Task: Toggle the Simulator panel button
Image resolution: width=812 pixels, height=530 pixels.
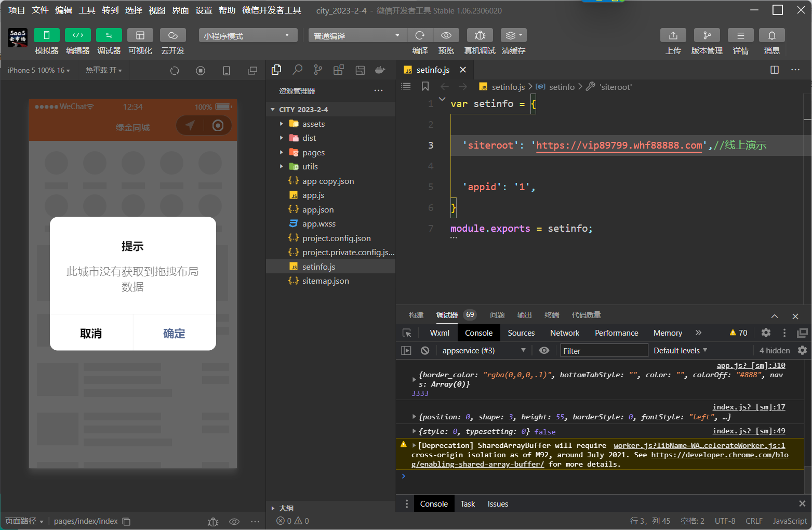Action: pos(47,35)
